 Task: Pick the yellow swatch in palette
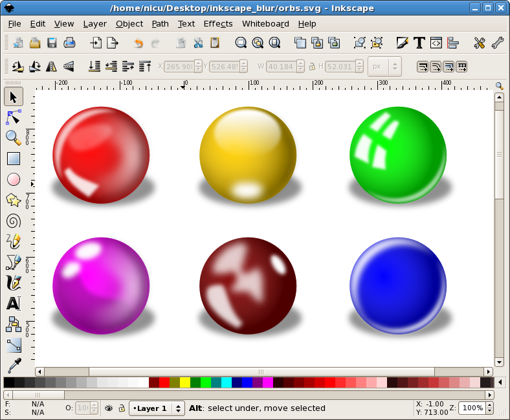pos(185,382)
